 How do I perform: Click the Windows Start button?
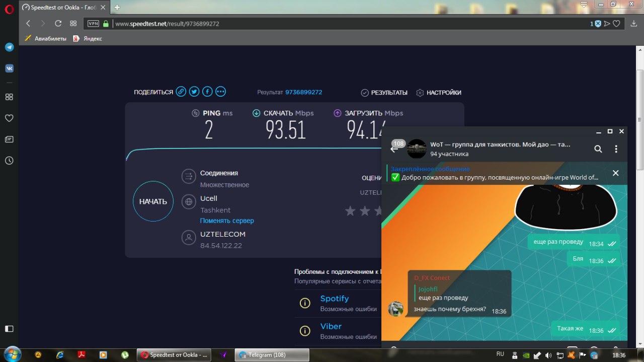(12, 353)
